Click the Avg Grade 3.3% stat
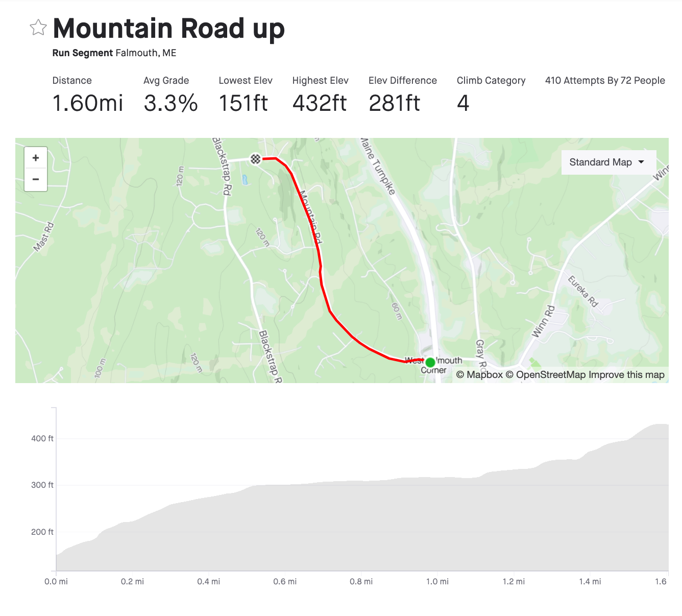 pyautogui.click(x=170, y=103)
